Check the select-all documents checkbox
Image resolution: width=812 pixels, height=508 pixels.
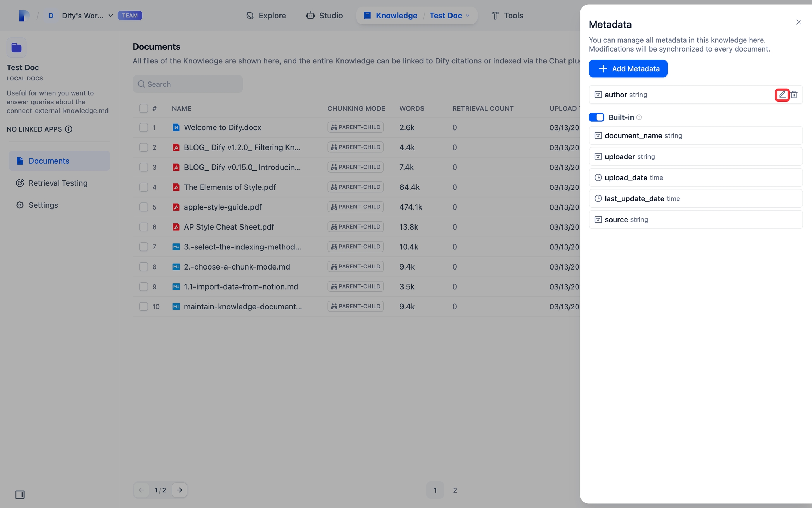click(x=143, y=108)
